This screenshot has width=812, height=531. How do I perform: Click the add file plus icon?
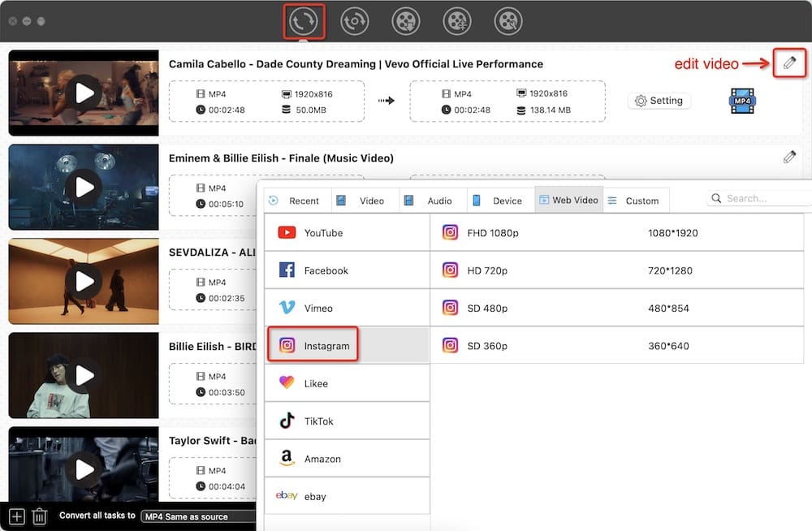pyautogui.click(x=16, y=516)
